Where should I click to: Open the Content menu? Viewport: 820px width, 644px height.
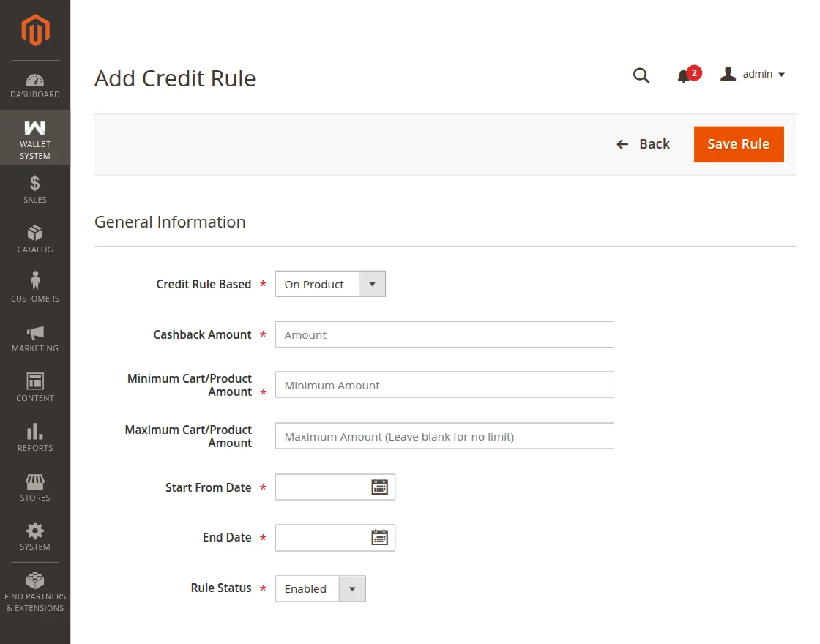click(x=35, y=388)
